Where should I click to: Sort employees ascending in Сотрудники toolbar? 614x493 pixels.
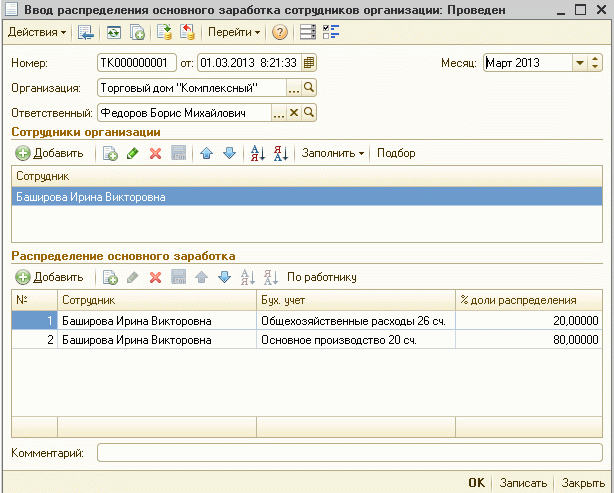point(256,153)
